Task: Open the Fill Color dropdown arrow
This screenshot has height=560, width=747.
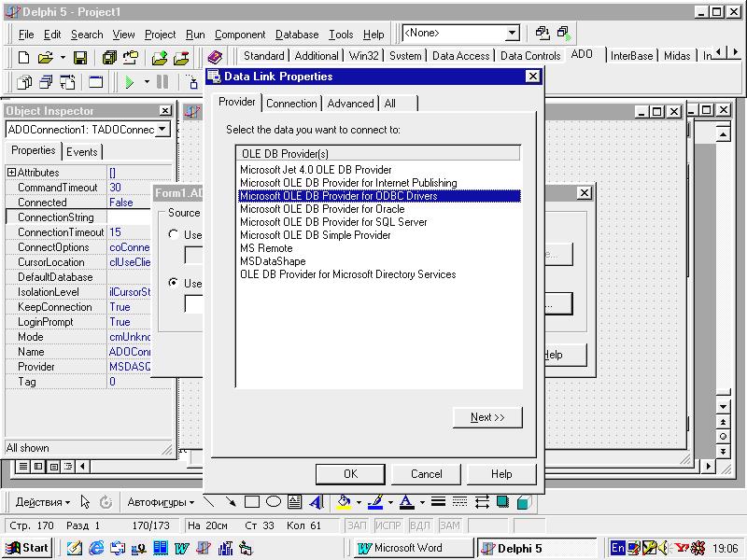Action: (359, 502)
